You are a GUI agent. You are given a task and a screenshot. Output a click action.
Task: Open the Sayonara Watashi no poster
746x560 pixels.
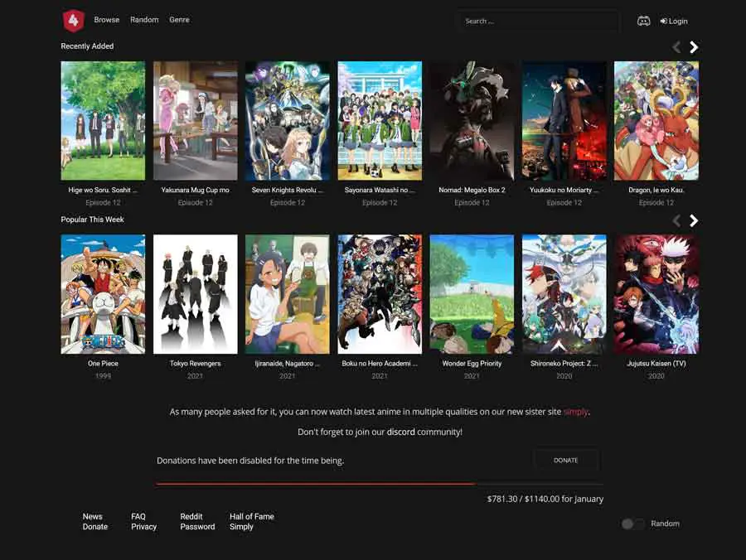point(380,121)
